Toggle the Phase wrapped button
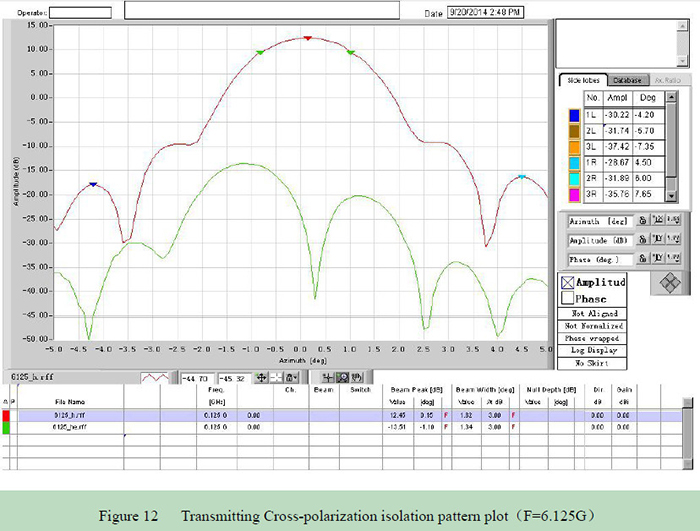 point(592,339)
